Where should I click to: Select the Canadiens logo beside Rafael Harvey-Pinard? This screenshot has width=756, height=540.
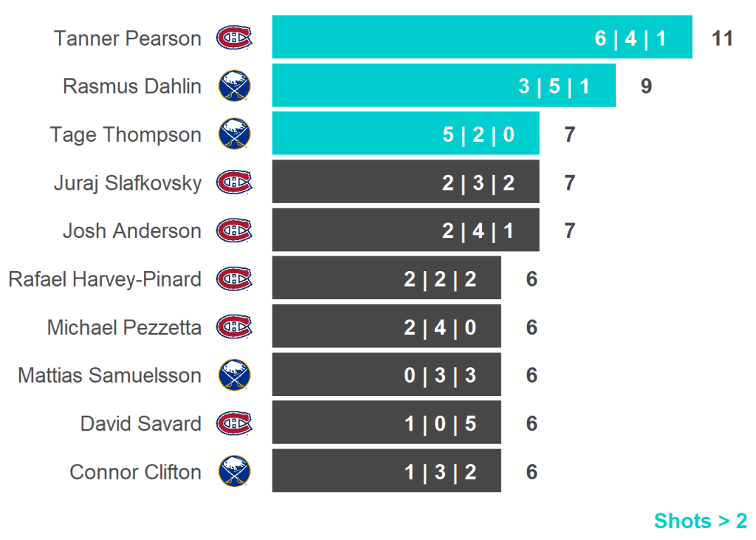pyautogui.click(x=234, y=278)
